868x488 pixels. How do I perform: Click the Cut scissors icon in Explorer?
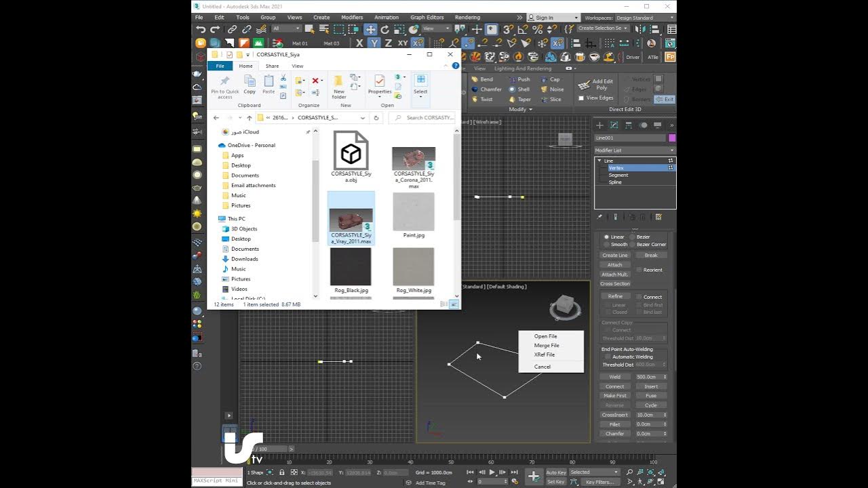[283, 78]
